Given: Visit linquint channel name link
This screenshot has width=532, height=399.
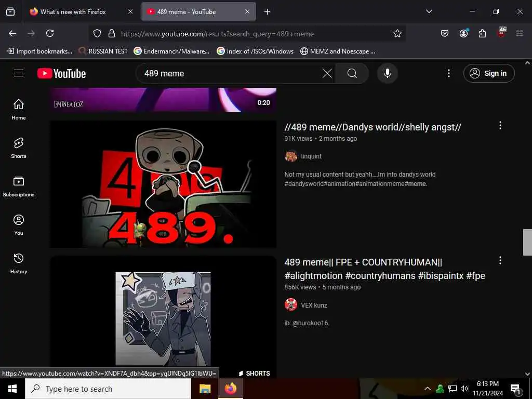Looking at the screenshot, I should click(x=311, y=156).
